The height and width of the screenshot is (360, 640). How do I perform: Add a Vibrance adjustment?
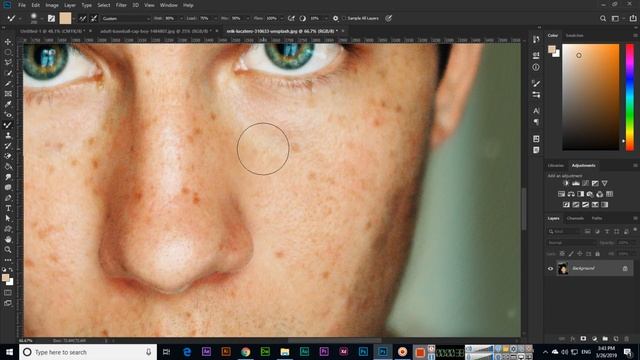point(604,183)
